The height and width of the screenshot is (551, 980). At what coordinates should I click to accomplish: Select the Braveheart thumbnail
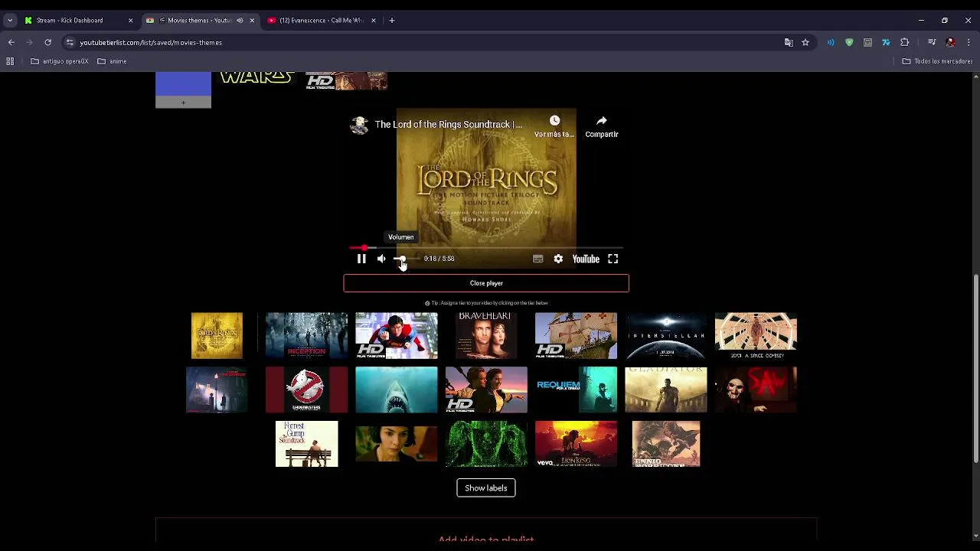coord(485,335)
